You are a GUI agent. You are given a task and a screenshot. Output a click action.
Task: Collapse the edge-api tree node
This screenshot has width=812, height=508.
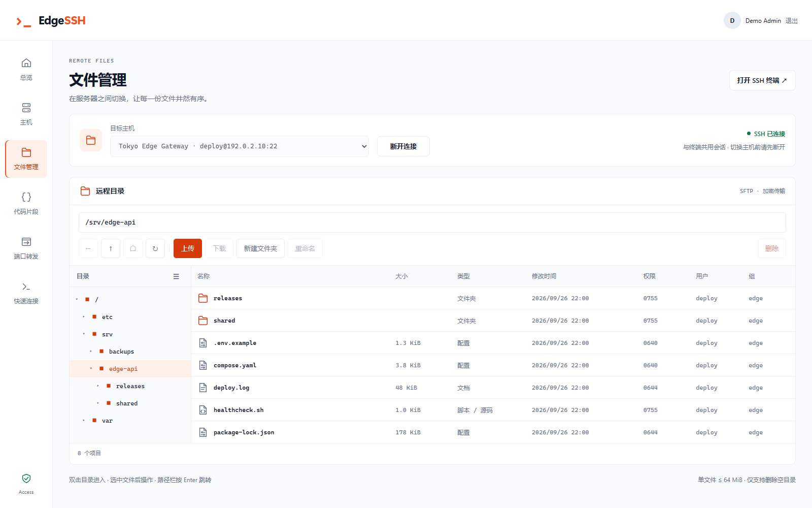(x=91, y=368)
